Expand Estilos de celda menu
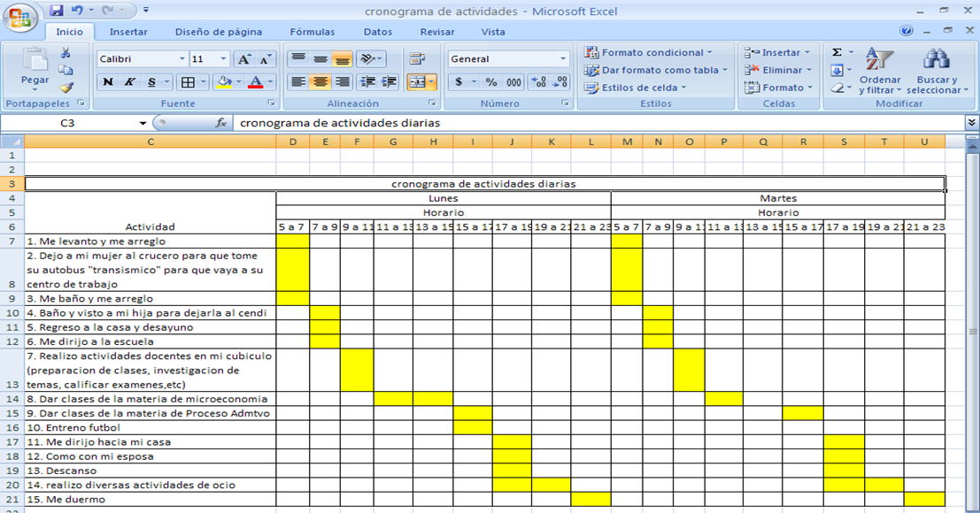The image size is (980, 513). [x=635, y=88]
